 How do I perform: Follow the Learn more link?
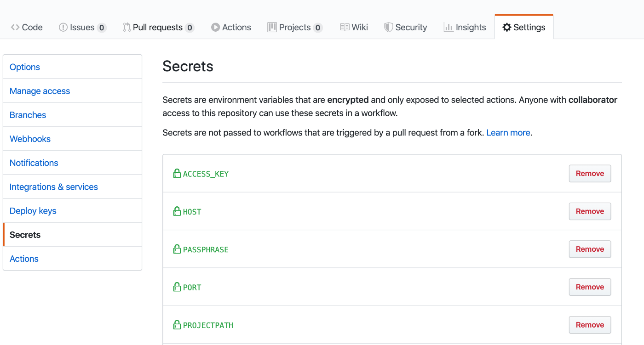(x=508, y=133)
